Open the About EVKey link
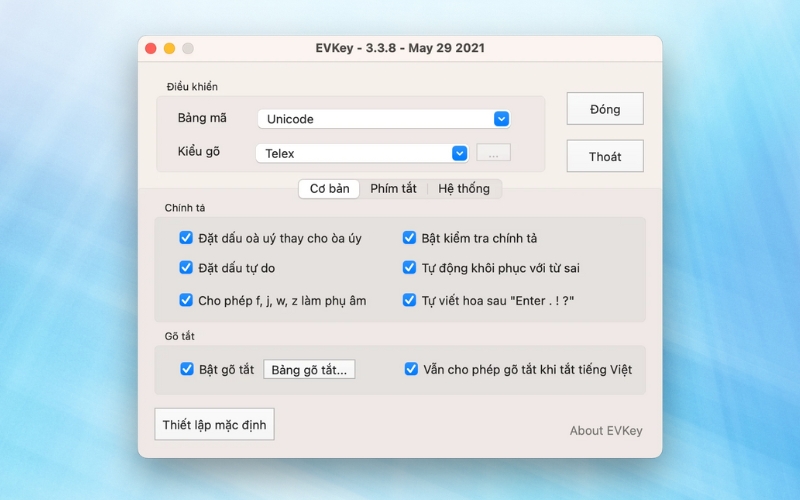The width and height of the screenshot is (800, 500). pos(606,431)
